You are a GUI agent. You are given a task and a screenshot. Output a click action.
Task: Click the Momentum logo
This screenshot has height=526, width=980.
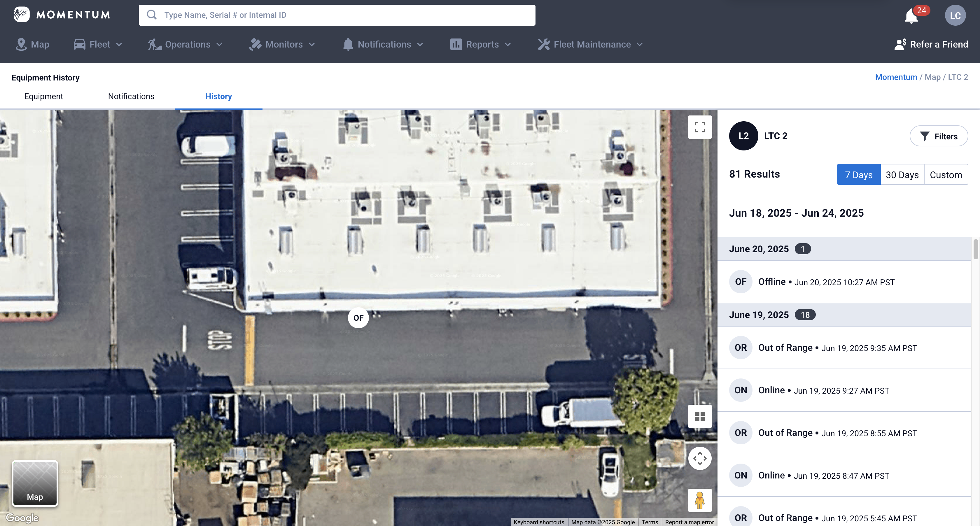tap(62, 15)
